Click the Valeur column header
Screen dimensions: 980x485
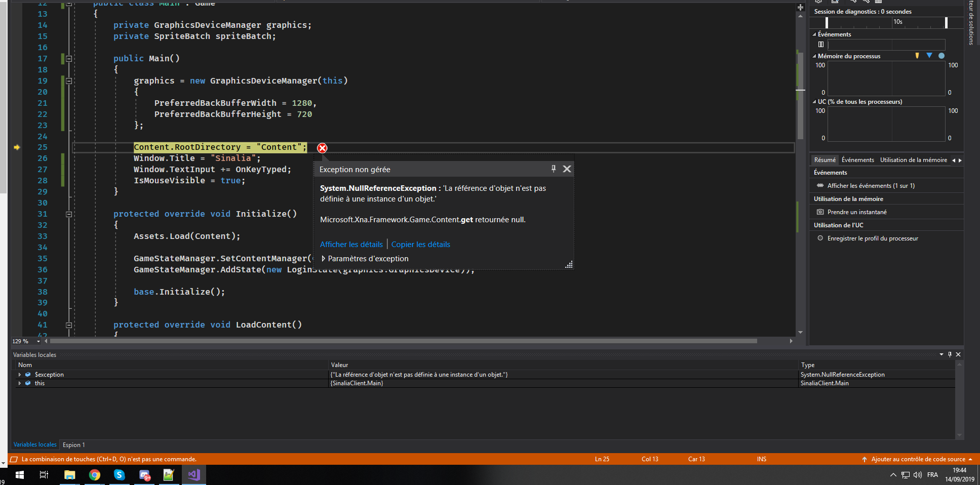(564, 365)
